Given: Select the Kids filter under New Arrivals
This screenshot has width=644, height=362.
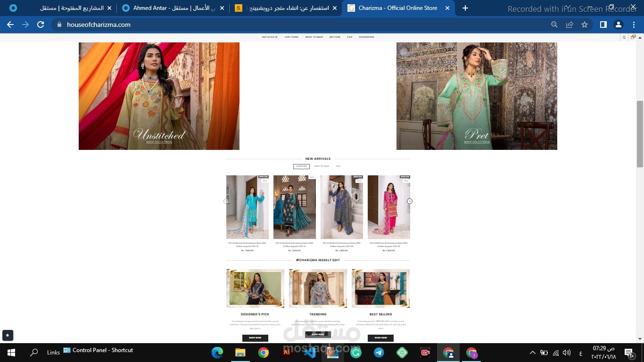Looking at the screenshot, I should click(x=338, y=166).
